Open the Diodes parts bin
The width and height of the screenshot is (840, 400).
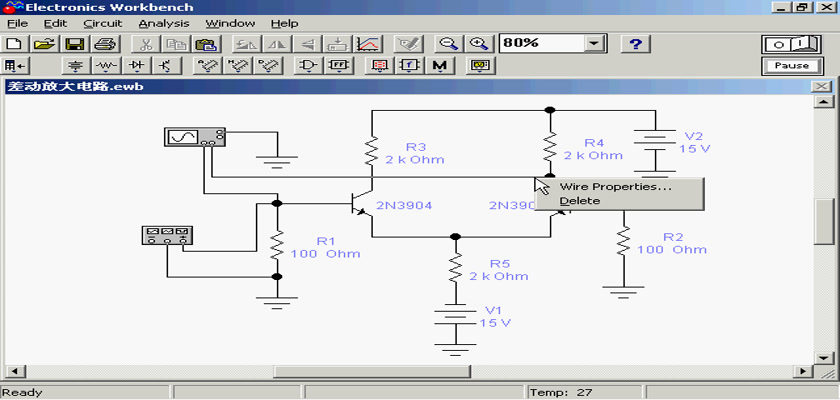[x=137, y=66]
